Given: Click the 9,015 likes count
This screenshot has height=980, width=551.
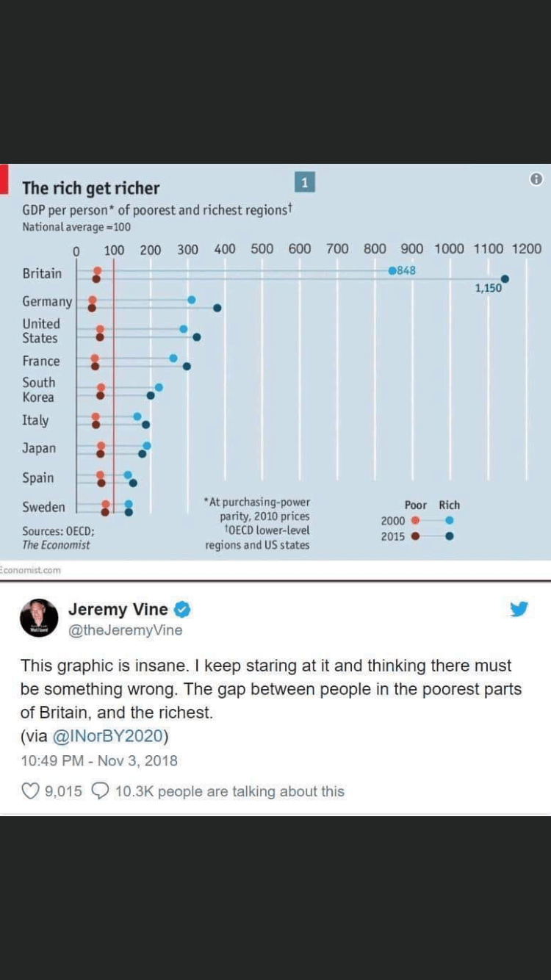Looking at the screenshot, I should pos(63,791).
